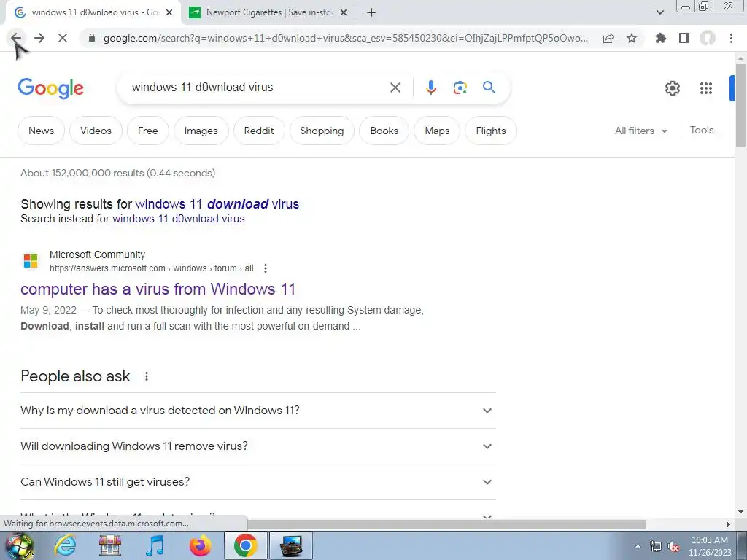Stop page loading with the X button
This screenshot has width=747, height=560.
63,38
